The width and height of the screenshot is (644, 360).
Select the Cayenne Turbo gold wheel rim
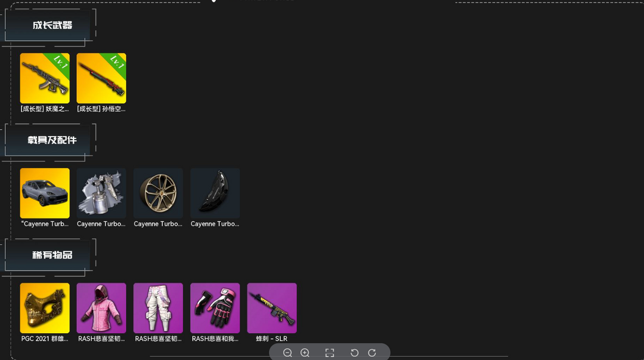158,193
